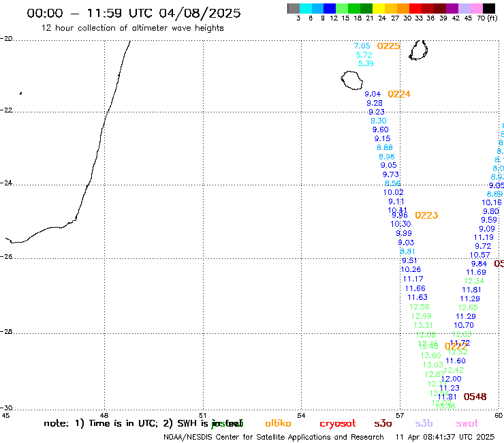Click the purple swatch left of label 42
Viewport: 504px width, 443px height.
[452, 8]
